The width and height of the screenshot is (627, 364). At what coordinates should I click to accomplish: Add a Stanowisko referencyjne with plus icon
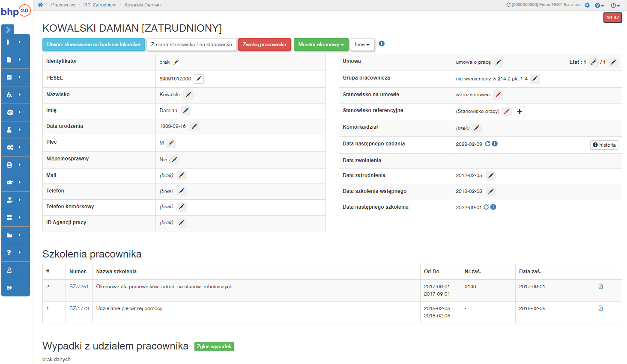[x=520, y=112]
